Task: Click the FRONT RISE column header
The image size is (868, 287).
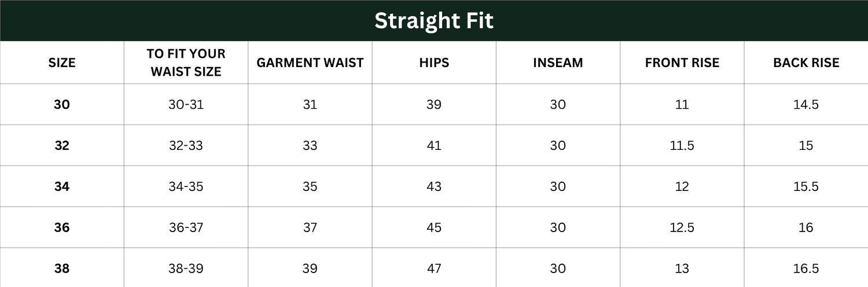Action: [x=682, y=62]
